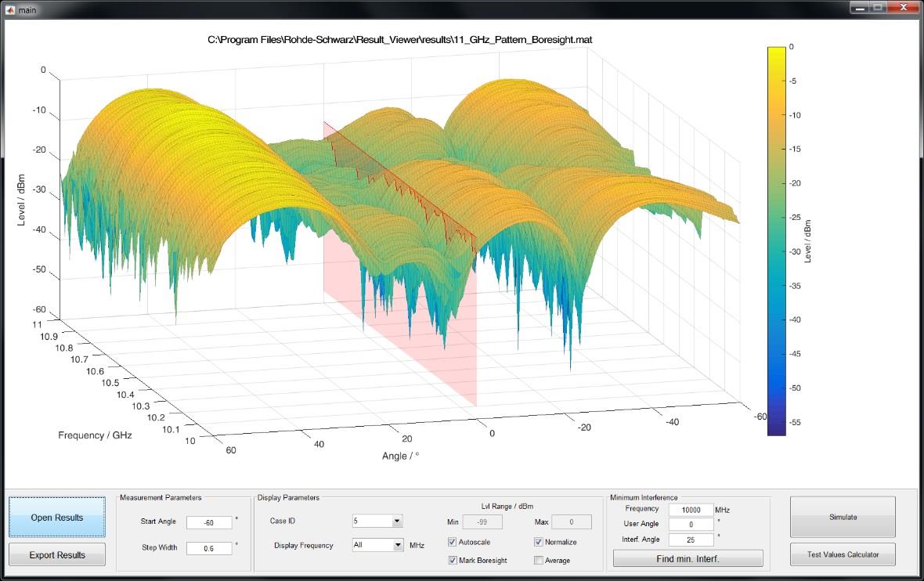Viewport: 924px width, 581px height.
Task: Disable the Normalize checkbox
Action: [539, 542]
